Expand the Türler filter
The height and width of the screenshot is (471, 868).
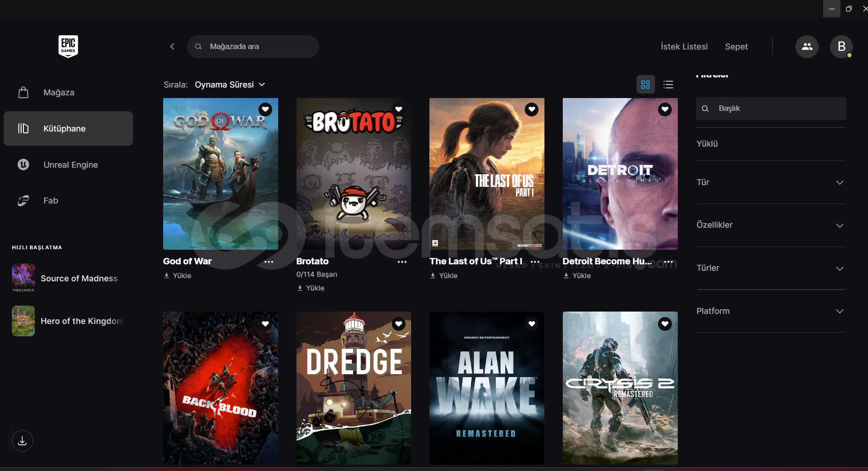pyautogui.click(x=771, y=268)
